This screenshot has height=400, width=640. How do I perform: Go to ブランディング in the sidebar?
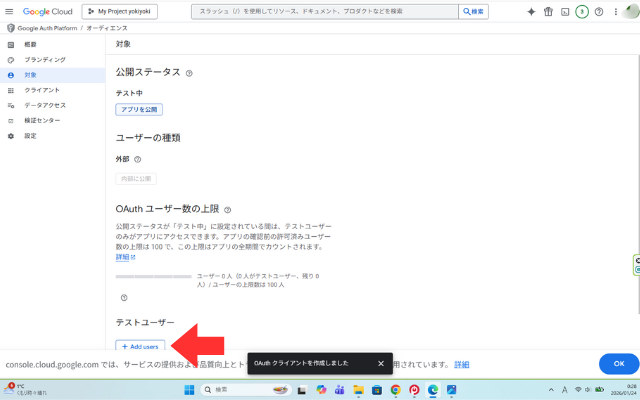pyautogui.click(x=45, y=60)
